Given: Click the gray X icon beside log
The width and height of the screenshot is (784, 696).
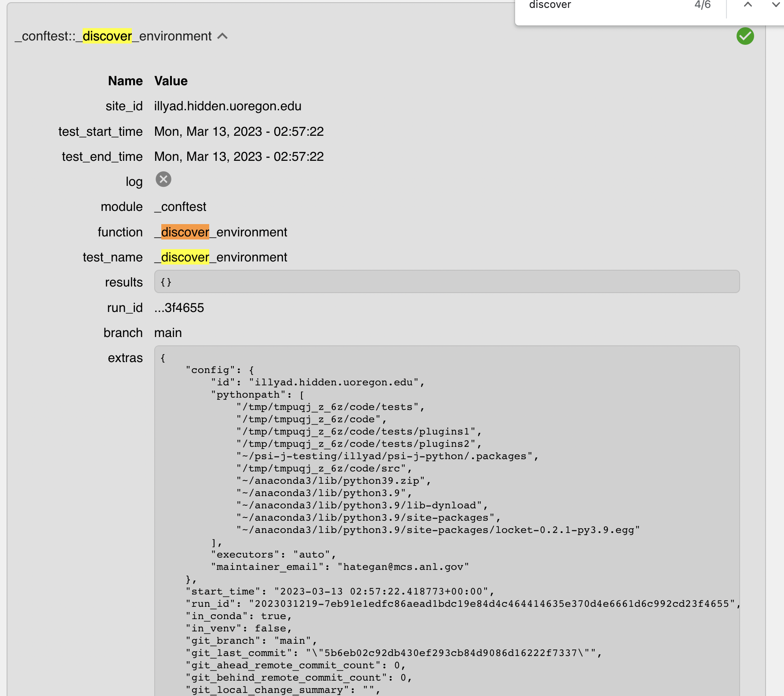Looking at the screenshot, I should [x=163, y=179].
